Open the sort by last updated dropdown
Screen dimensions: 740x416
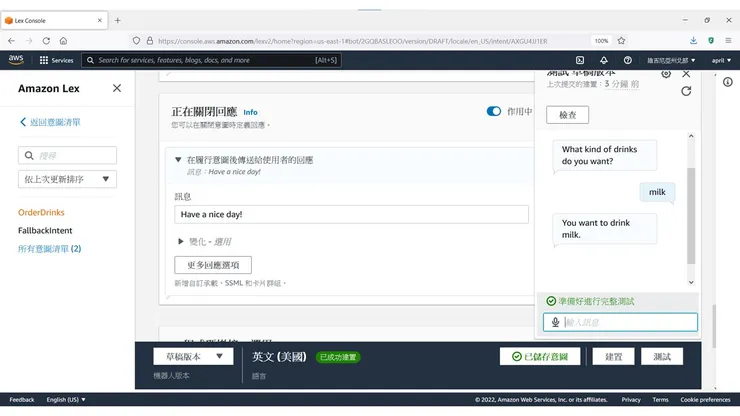pyautogui.click(x=67, y=179)
